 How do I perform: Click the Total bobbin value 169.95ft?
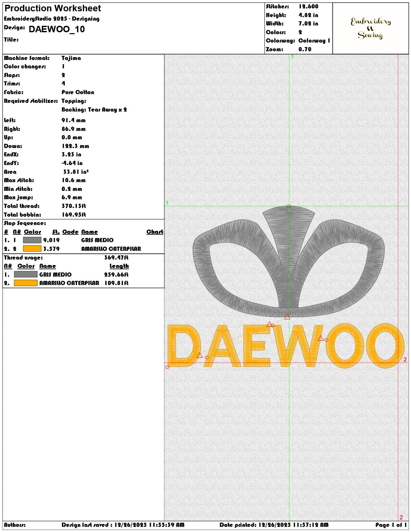tap(74, 215)
